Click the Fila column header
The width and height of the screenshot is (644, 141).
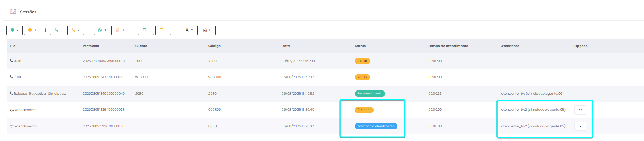click(x=13, y=46)
